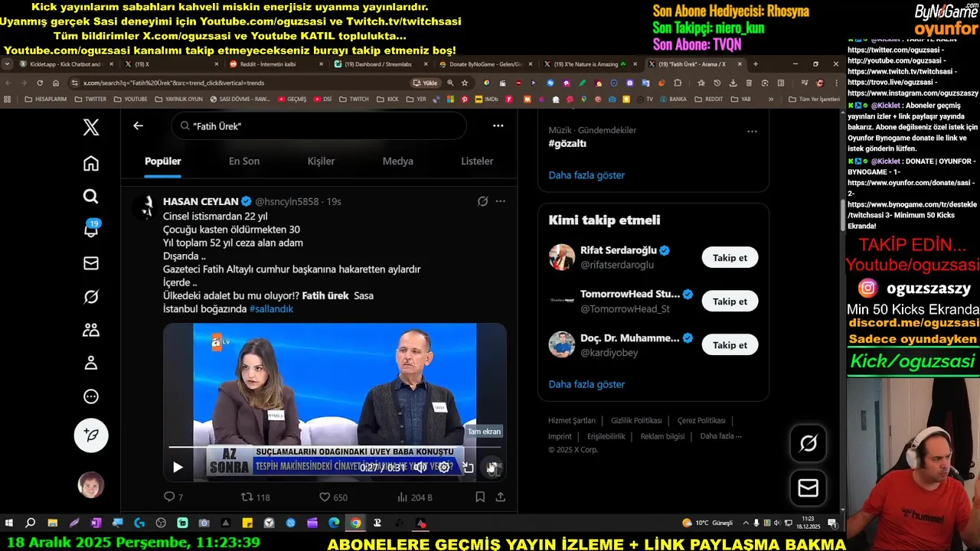Open HASAN CEYLAN profile name link
The width and height of the screenshot is (980, 551).
[201, 201]
